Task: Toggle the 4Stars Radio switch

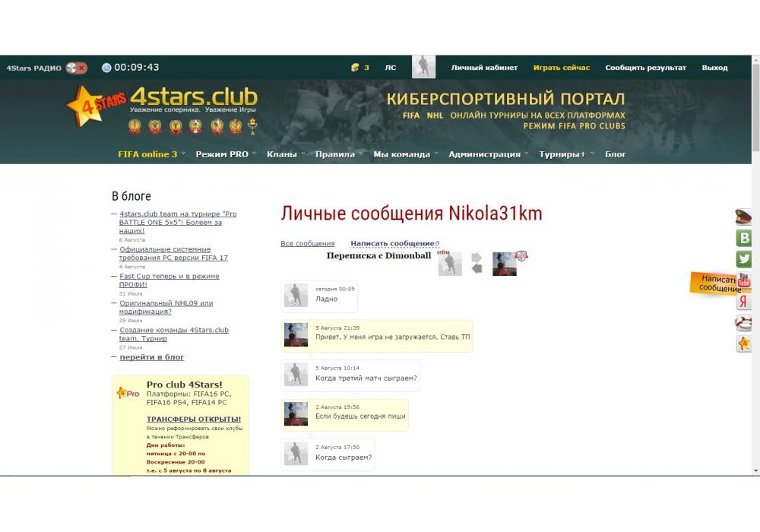Action: click(76, 68)
